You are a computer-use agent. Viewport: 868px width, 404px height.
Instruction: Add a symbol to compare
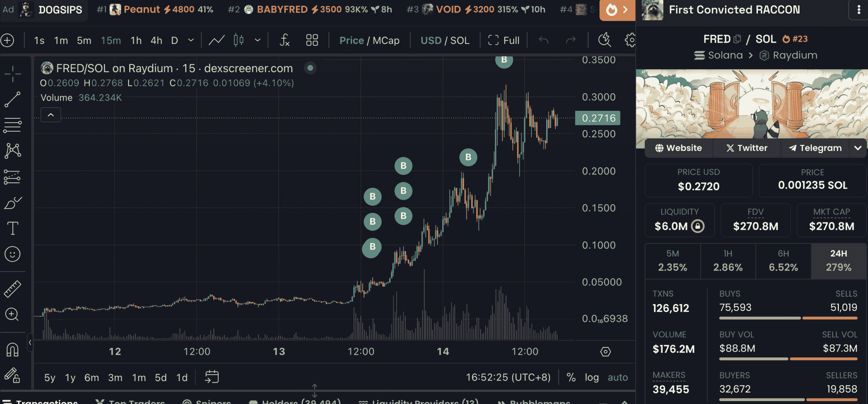point(7,40)
